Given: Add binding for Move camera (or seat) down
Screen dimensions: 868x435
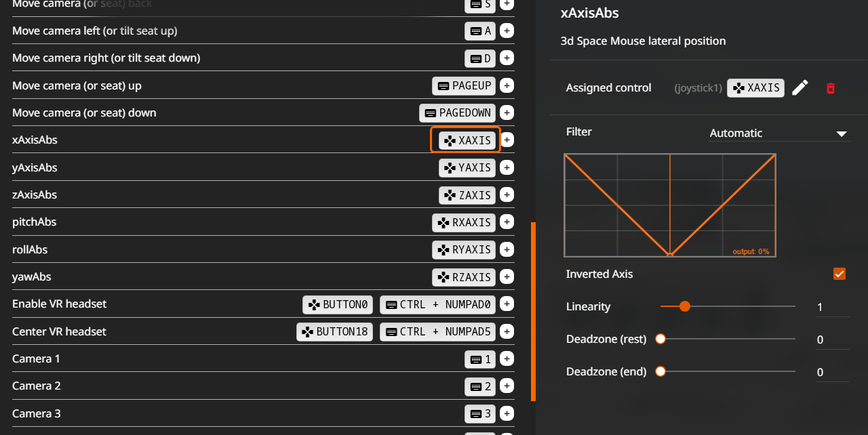Looking at the screenshot, I should point(507,112).
